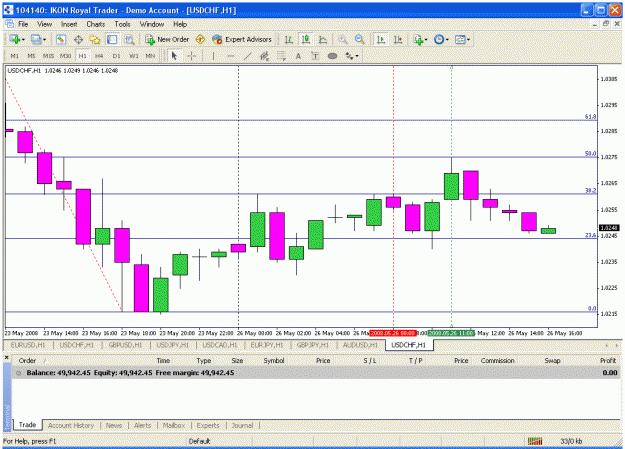Select the M5 timeframe button
Viewport: 625px width, 449px height.
coord(31,56)
